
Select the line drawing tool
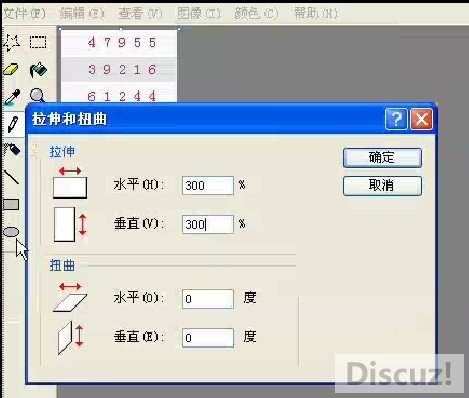[11, 177]
